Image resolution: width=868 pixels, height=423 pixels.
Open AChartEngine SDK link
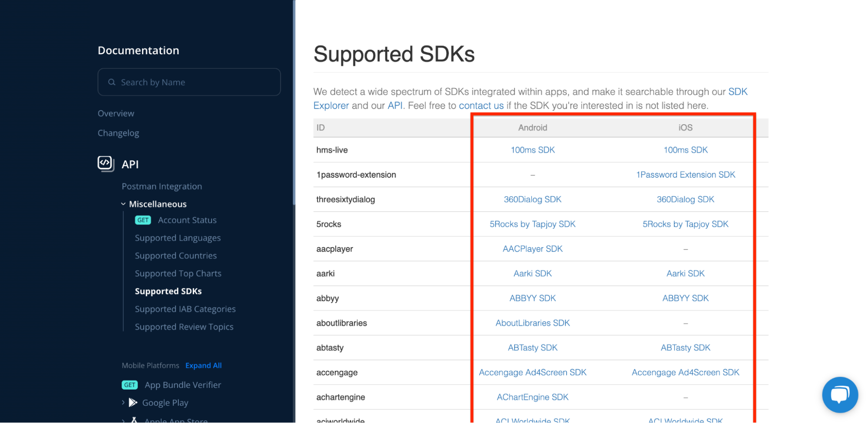[x=533, y=397]
